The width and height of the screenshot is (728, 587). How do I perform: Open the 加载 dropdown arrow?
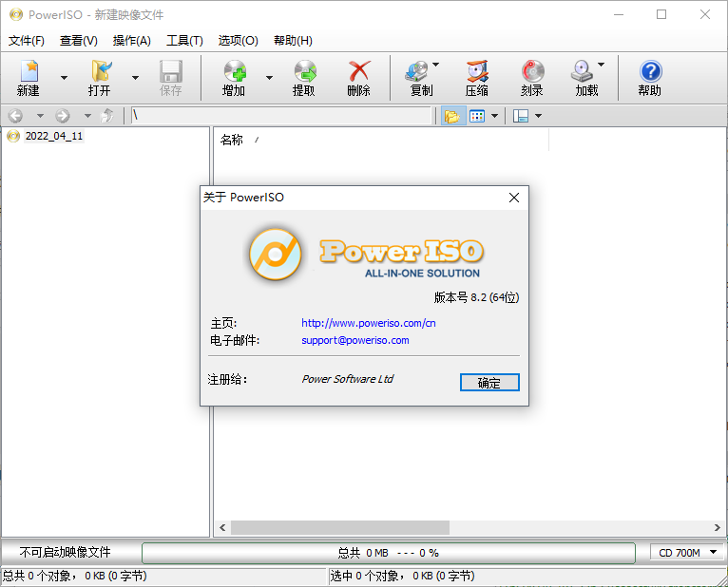[x=601, y=65]
